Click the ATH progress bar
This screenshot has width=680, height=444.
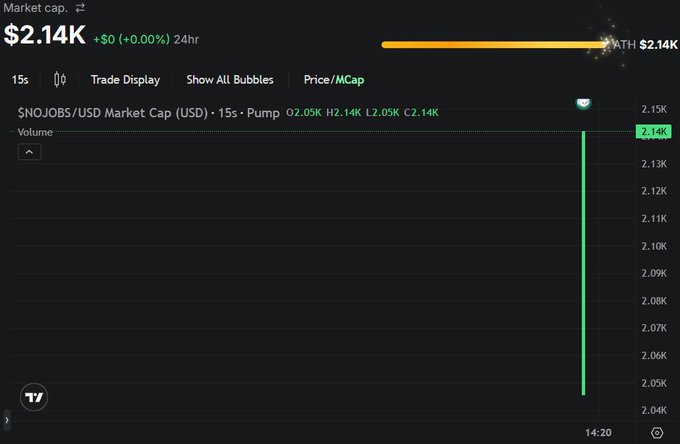(494, 45)
